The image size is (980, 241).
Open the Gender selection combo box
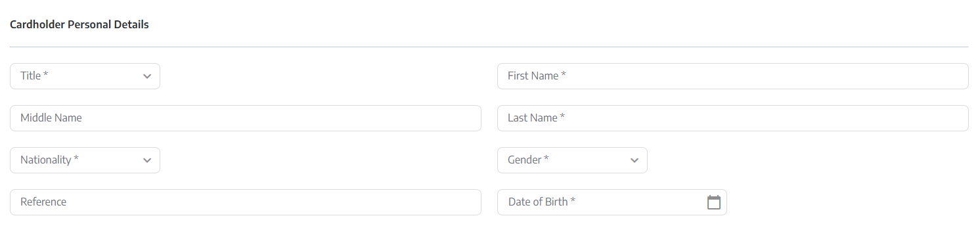tap(572, 160)
